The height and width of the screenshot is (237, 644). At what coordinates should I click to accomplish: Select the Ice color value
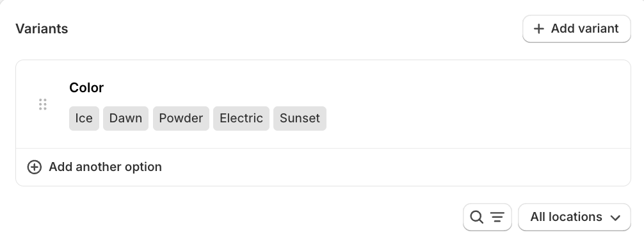tap(84, 118)
